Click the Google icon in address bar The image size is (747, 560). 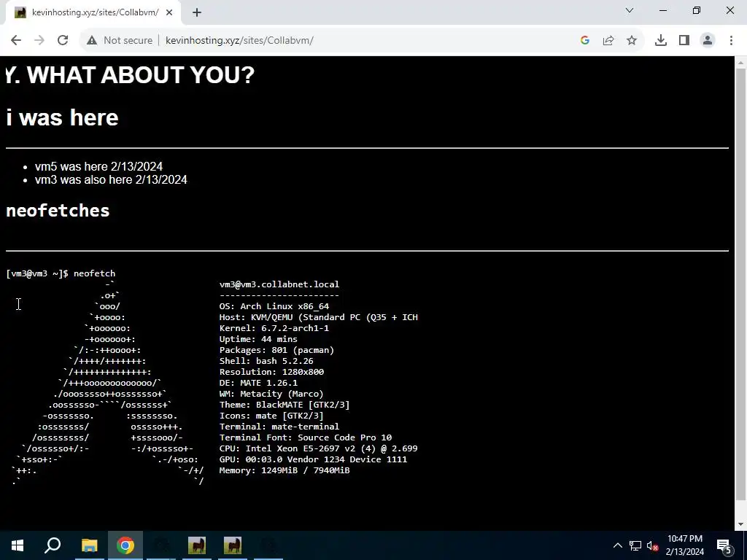[x=585, y=41]
